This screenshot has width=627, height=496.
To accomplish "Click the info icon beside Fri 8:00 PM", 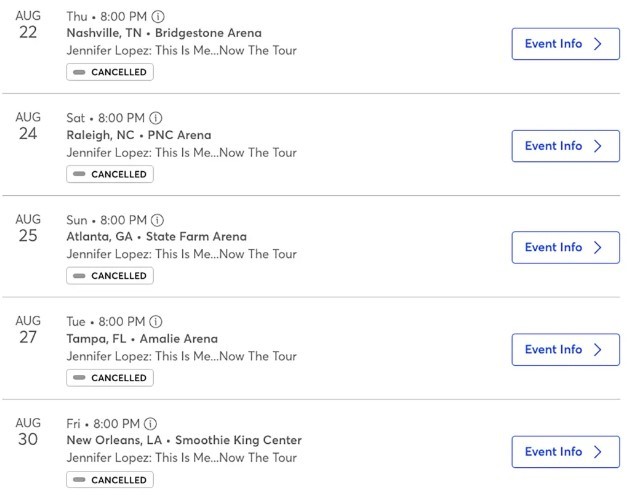I will pos(150,424).
